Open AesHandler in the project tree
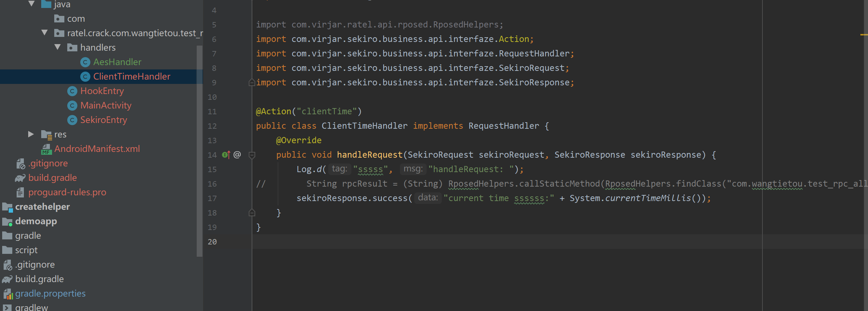The height and width of the screenshot is (311, 868). pos(117,62)
